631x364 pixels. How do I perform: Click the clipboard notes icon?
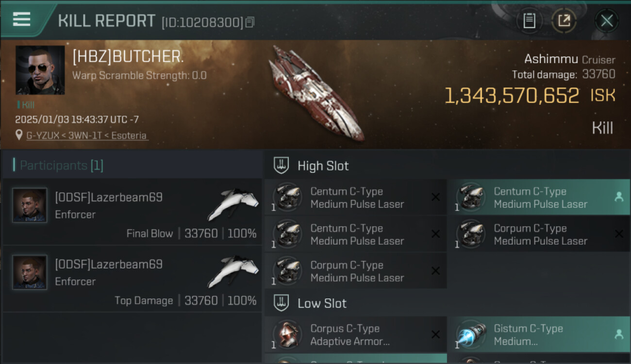[x=529, y=21]
